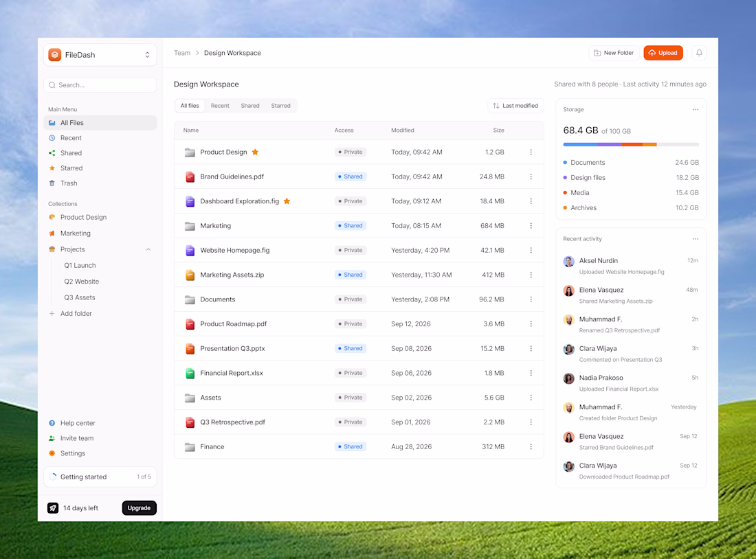Click the storage usage progress bar
756x559 pixels.
click(631, 145)
